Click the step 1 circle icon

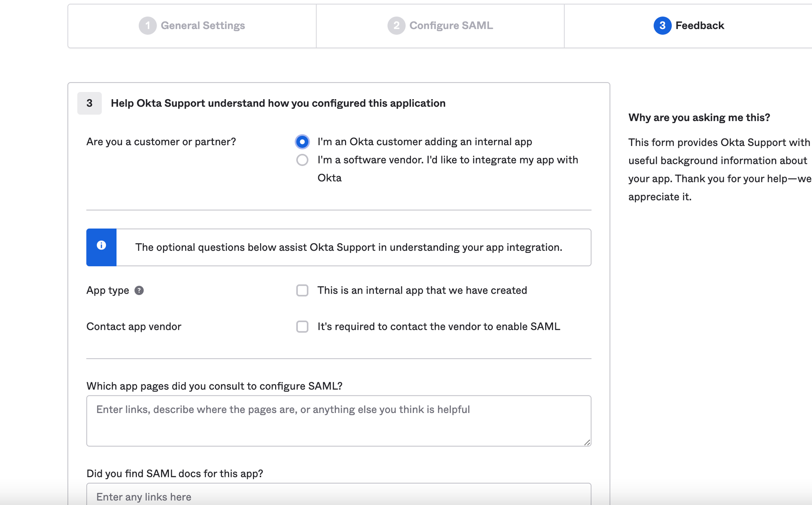click(147, 26)
